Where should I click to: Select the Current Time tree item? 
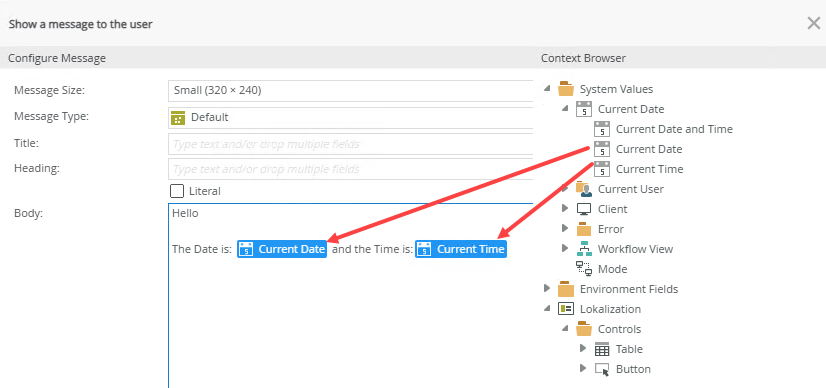click(650, 169)
